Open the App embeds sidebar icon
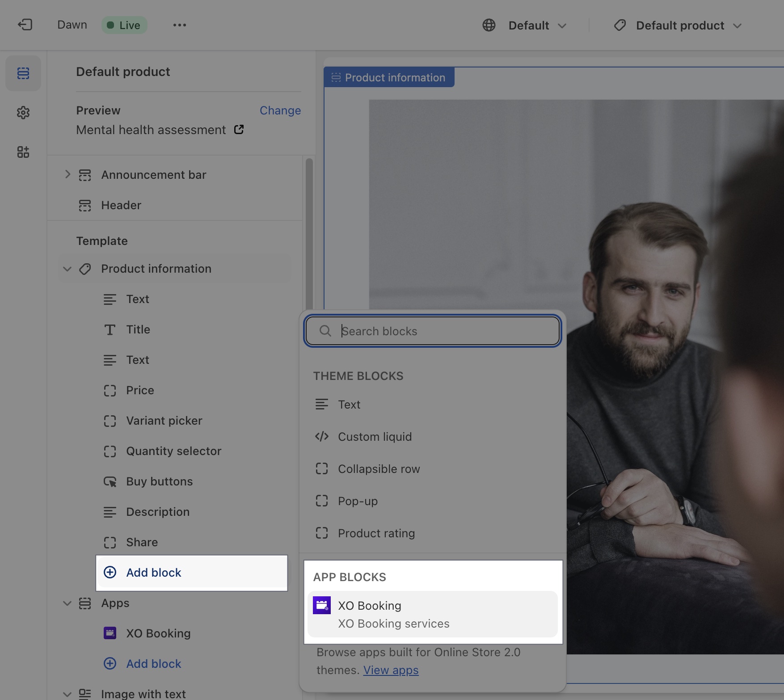The image size is (784, 700). pos(23,152)
